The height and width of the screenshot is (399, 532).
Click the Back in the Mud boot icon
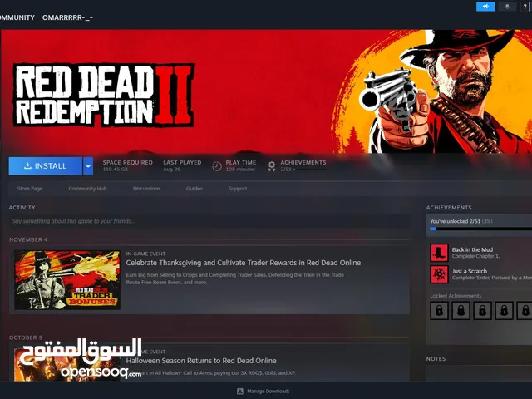439,253
